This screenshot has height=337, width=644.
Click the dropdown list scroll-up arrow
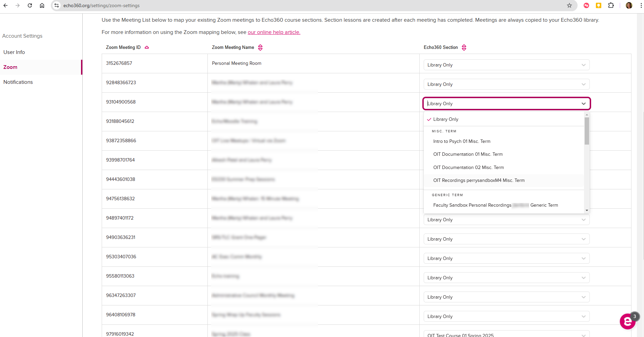click(587, 115)
